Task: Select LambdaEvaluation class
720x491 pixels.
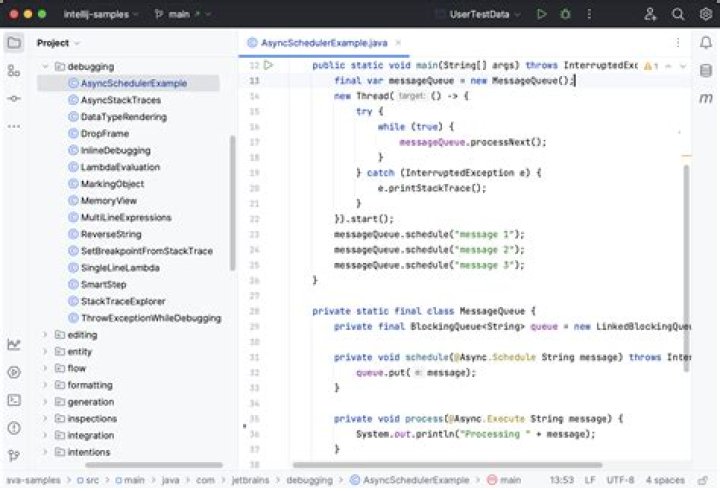Action: (x=120, y=167)
